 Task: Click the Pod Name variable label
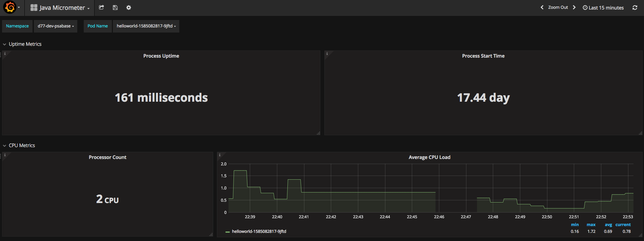tap(98, 26)
